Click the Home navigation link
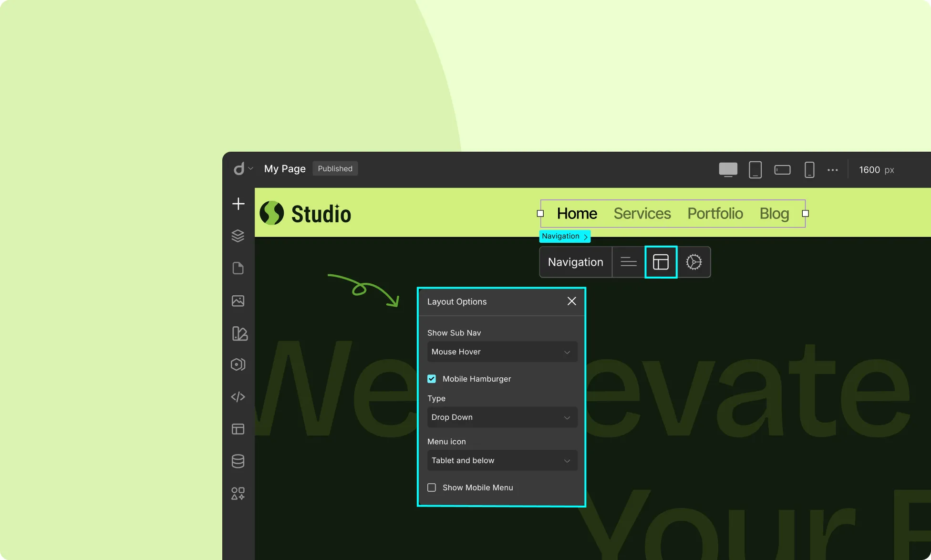This screenshot has height=560, width=931. click(x=577, y=213)
